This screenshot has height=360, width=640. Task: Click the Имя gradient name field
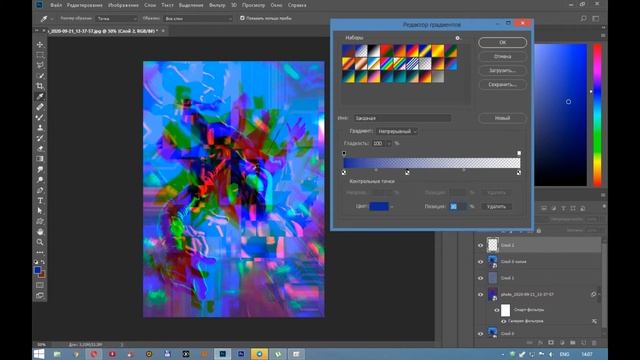pyautogui.click(x=402, y=118)
